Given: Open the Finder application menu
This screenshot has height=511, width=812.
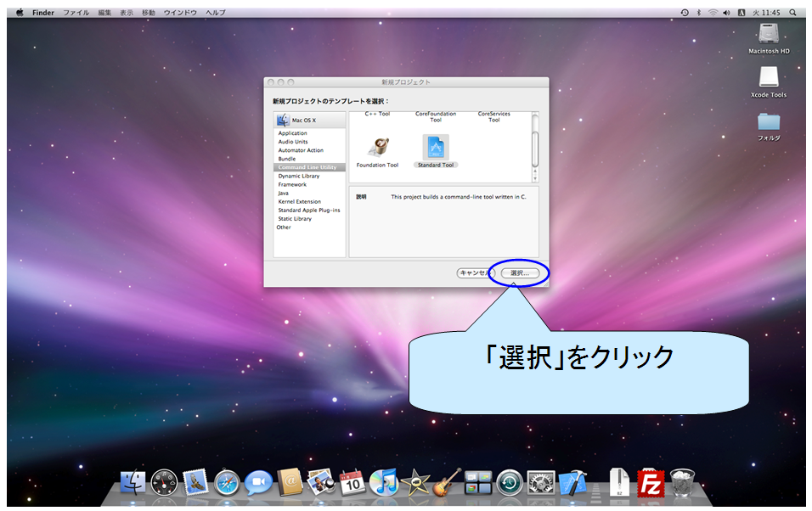Looking at the screenshot, I should tap(43, 13).
